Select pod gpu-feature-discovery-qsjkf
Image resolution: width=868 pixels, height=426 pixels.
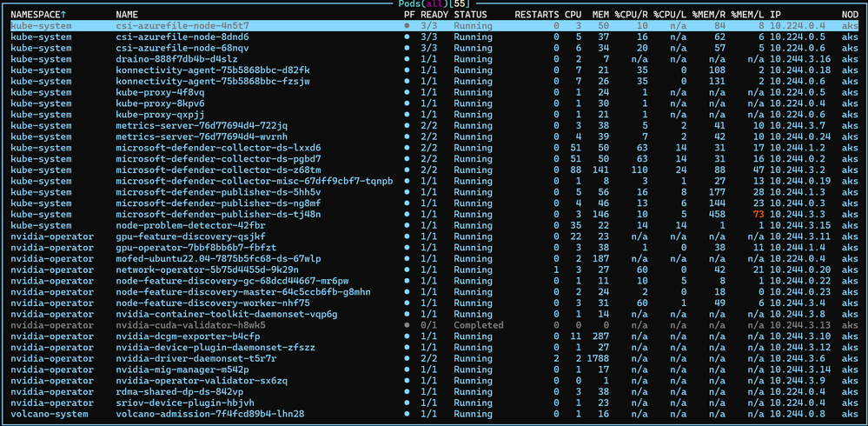(x=434, y=236)
